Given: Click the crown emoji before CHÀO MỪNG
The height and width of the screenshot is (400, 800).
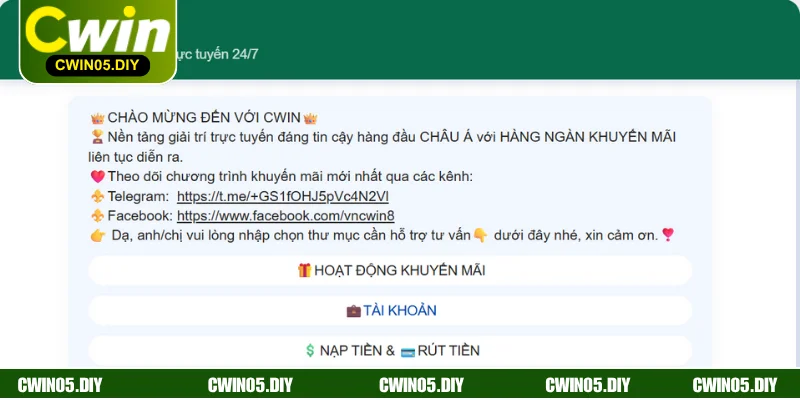Looking at the screenshot, I should click(97, 118).
